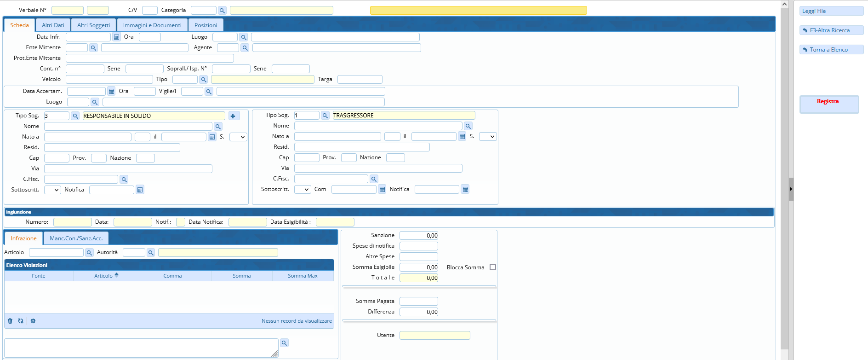Refresh the Elenco Violazioni list
Viewport: 868px width, 360px height.
[x=21, y=321]
